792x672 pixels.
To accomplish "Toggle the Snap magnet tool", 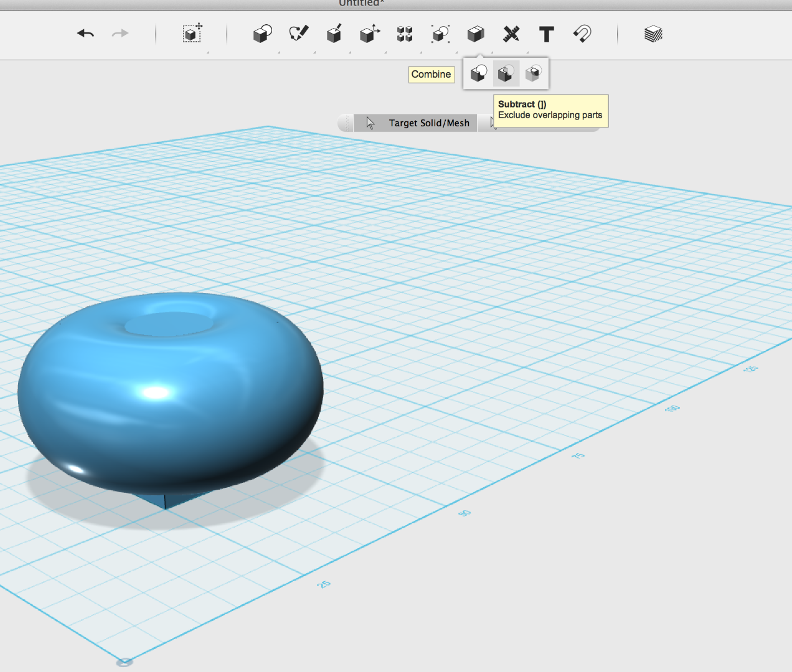I will click(582, 34).
